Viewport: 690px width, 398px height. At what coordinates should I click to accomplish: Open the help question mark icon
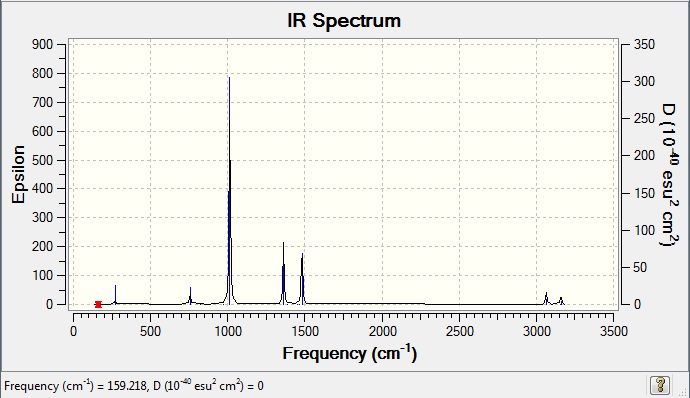coord(659,385)
